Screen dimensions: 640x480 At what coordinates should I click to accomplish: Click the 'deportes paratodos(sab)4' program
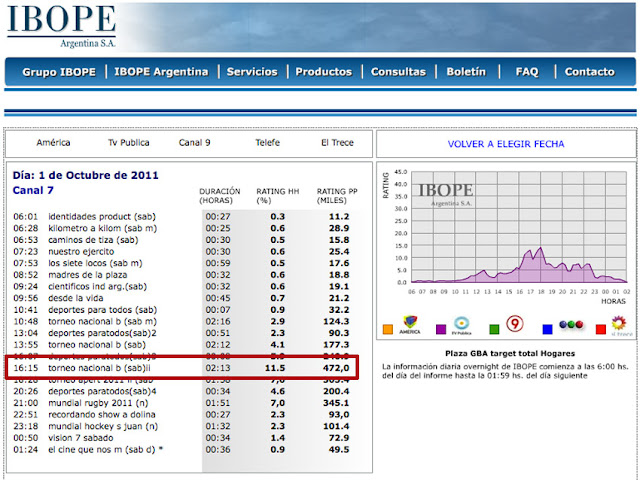[102, 391]
